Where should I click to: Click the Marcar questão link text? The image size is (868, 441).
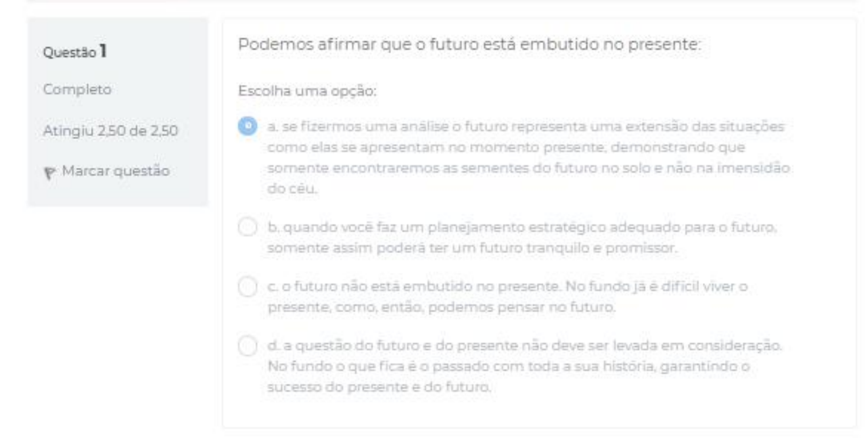click(115, 171)
